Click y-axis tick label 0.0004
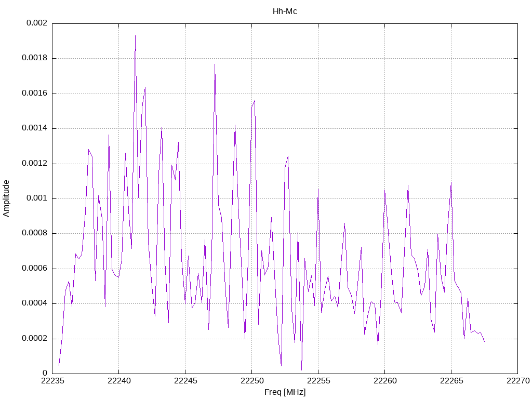This screenshot has height=399, width=532. coord(34,303)
